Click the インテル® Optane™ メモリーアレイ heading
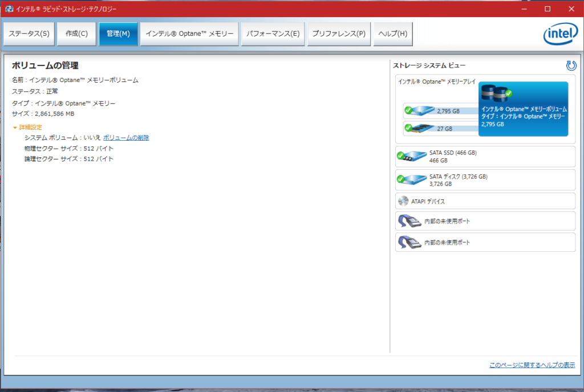This screenshot has width=584, height=392. coord(436,81)
